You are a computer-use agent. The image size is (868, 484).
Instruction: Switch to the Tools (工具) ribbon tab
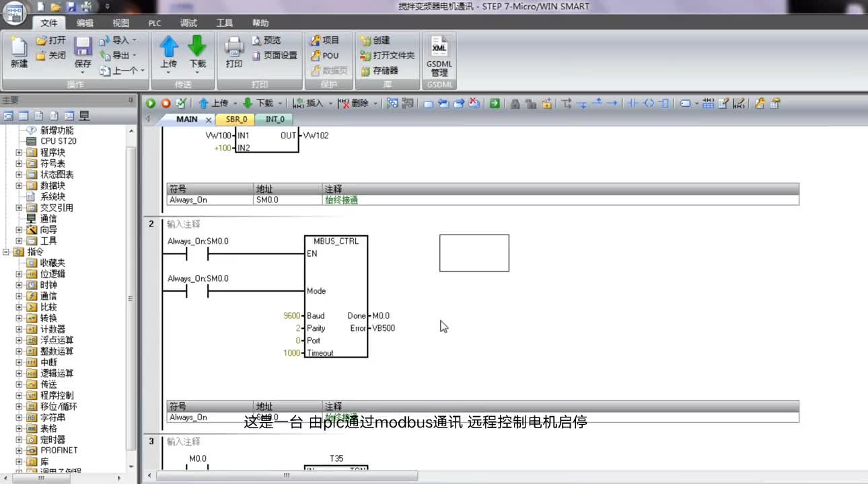pos(225,23)
